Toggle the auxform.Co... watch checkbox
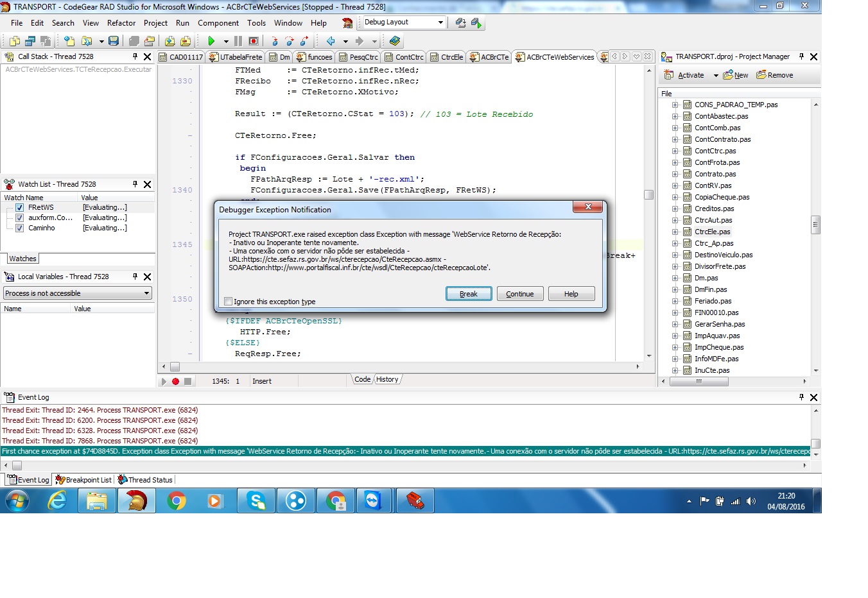Screen dimensions: 868x598 (20, 218)
